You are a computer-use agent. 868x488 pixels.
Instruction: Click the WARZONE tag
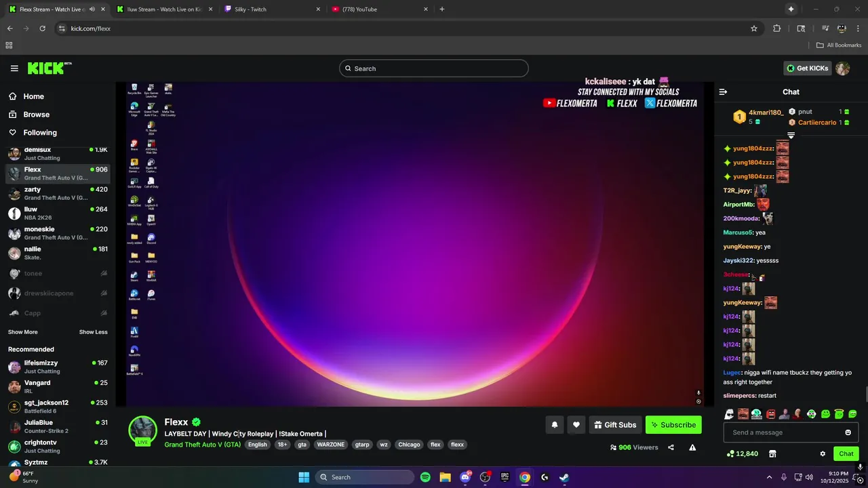tap(331, 445)
